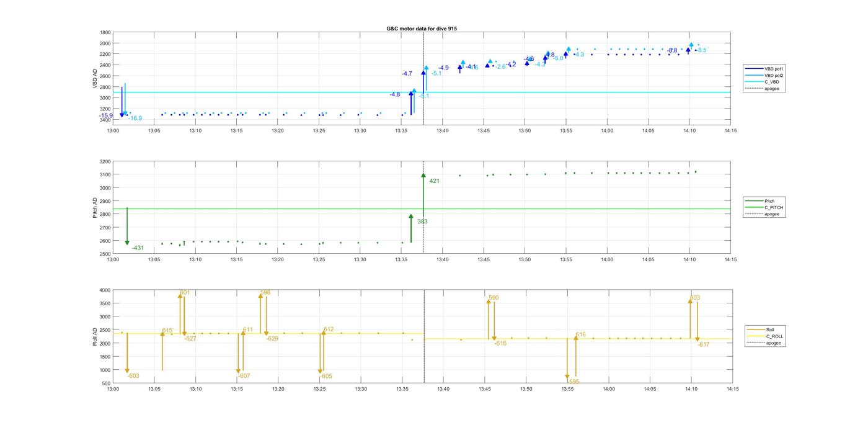This screenshot has height=430, width=868.
Task: Click the '-8.8' VBD data label
Action: pyautogui.click(x=672, y=50)
